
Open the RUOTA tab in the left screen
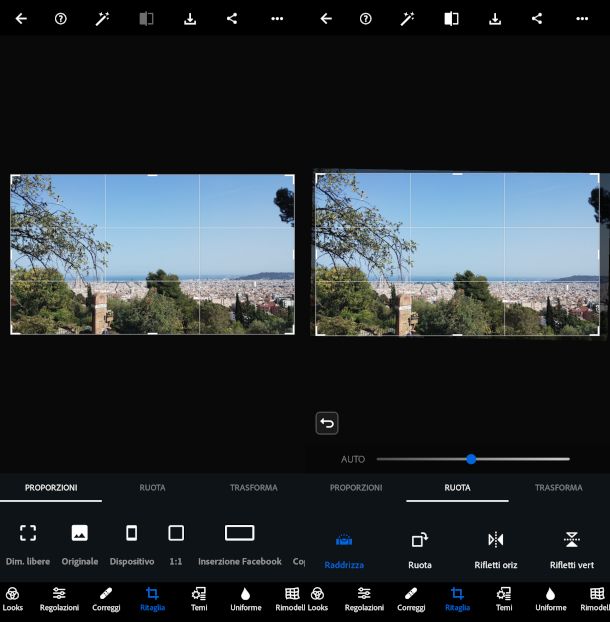(x=152, y=488)
